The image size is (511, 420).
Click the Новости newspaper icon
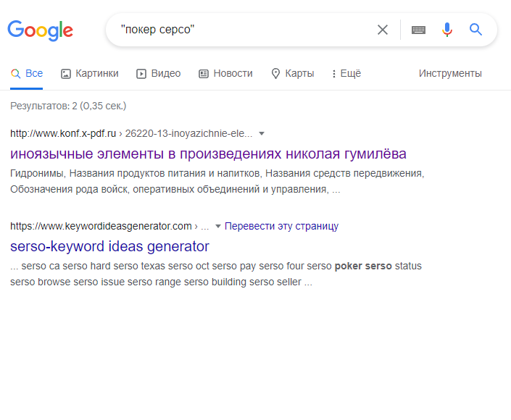click(204, 74)
